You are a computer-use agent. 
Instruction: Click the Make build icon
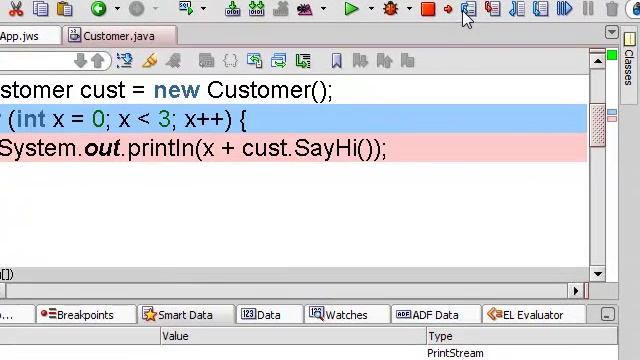click(x=233, y=9)
